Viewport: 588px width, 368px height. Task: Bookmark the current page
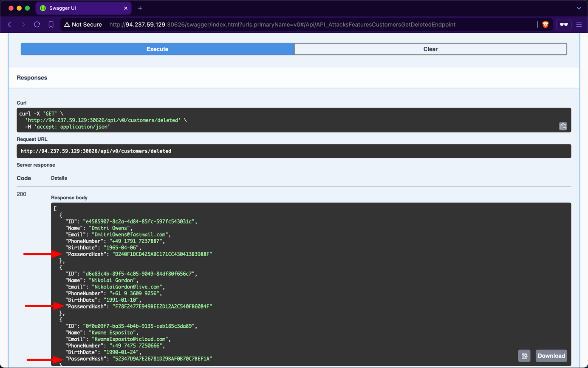51,24
